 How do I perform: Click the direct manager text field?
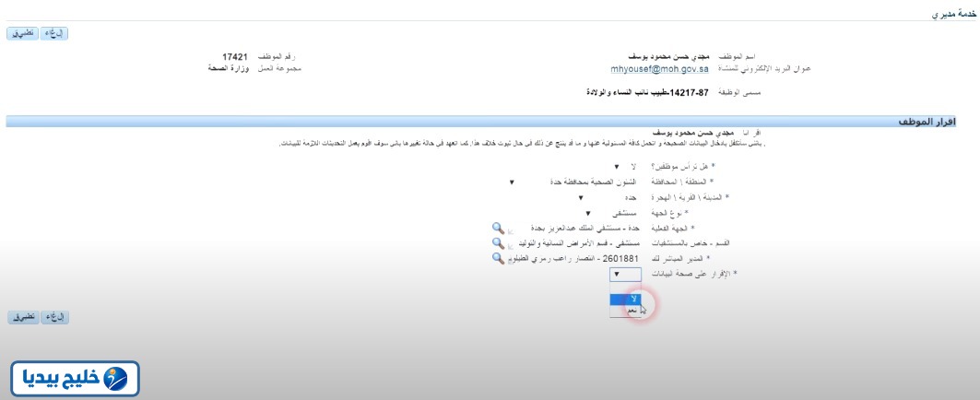click(x=575, y=258)
